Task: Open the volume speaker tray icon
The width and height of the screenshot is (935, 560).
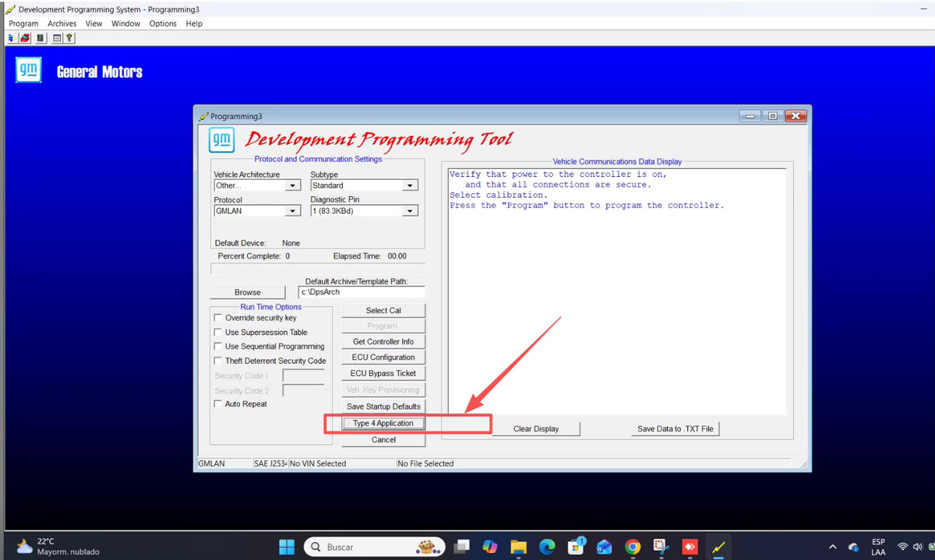Action: [x=919, y=547]
